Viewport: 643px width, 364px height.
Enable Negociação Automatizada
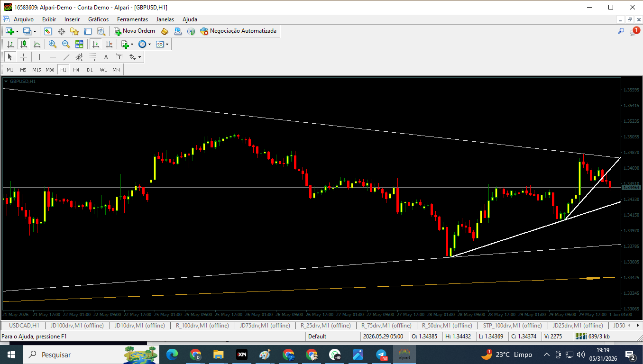point(238,31)
